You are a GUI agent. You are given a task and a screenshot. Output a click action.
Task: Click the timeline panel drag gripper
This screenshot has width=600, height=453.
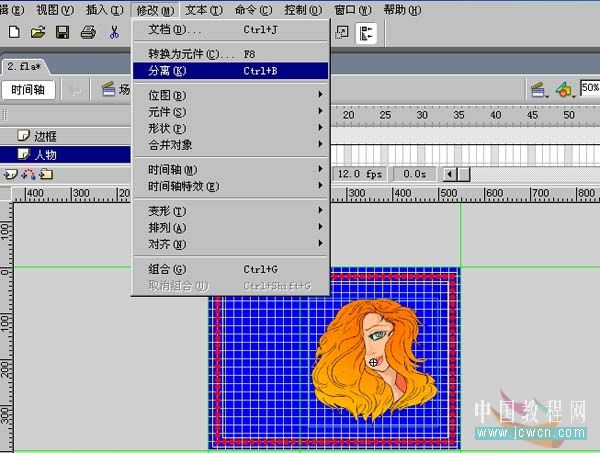coord(5,114)
